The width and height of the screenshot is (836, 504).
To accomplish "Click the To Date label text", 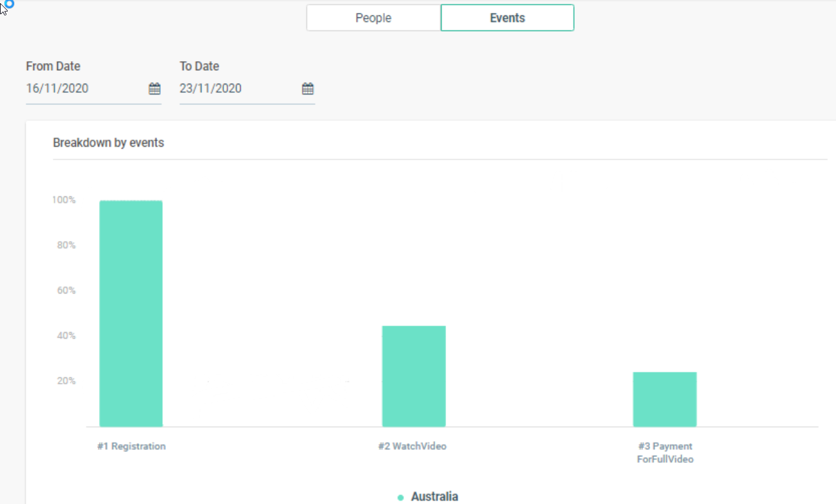I will (200, 66).
